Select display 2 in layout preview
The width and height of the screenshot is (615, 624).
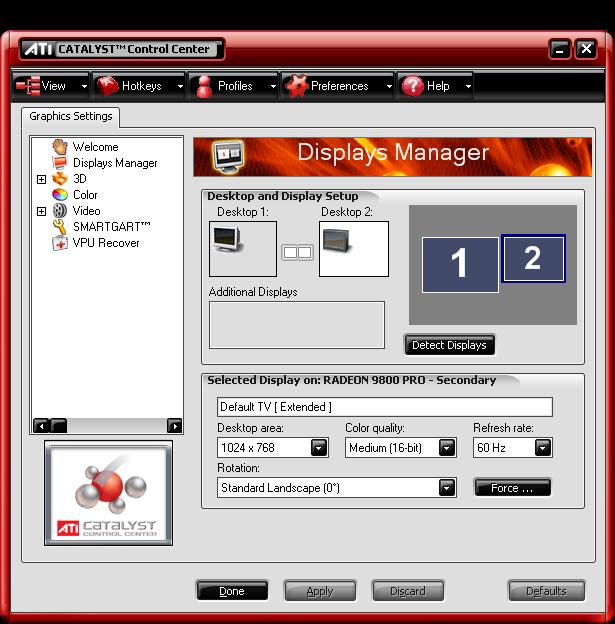point(533,258)
